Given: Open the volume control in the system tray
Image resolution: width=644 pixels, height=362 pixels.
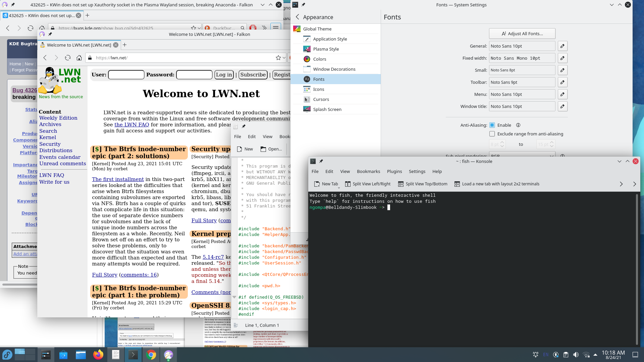Looking at the screenshot, I should pos(576,355).
